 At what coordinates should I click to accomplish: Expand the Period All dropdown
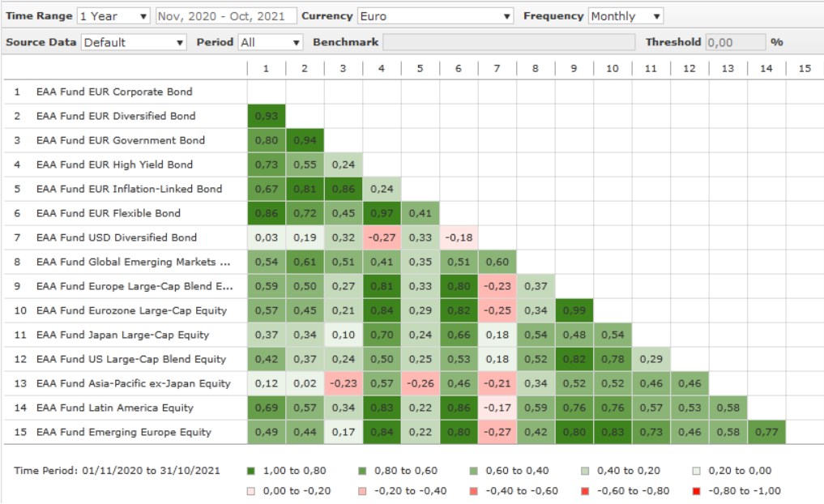click(x=271, y=42)
